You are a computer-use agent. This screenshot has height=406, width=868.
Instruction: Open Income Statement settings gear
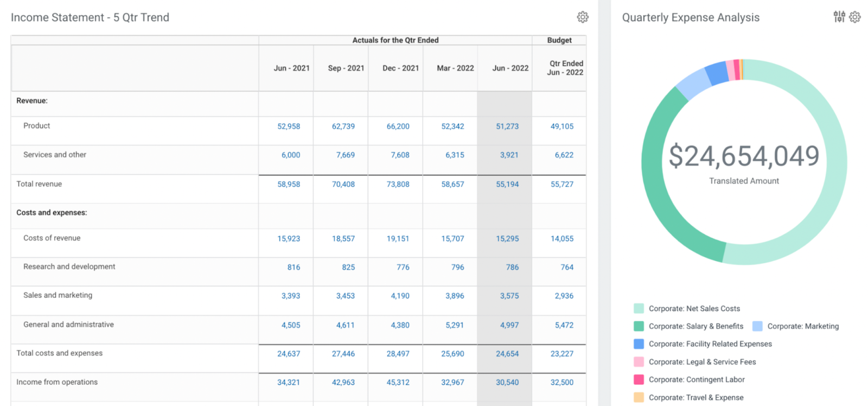583,17
